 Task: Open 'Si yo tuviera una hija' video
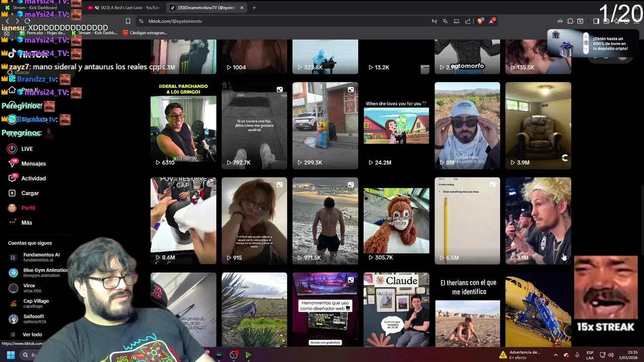[x=254, y=126]
